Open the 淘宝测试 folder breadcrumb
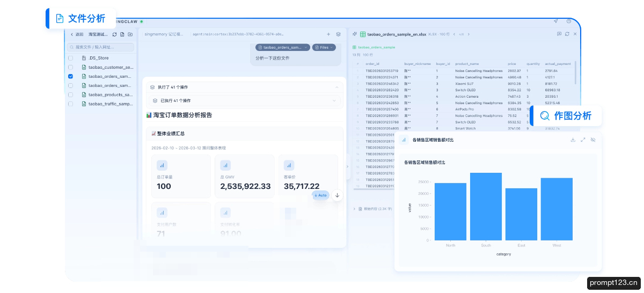The width and height of the screenshot is (644, 293). (x=98, y=34)
